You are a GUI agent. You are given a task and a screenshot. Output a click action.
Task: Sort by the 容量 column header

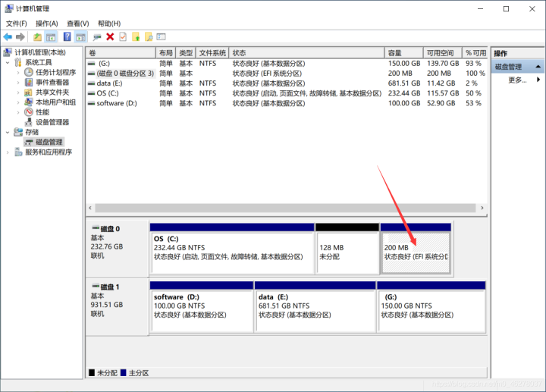(404, 53)
